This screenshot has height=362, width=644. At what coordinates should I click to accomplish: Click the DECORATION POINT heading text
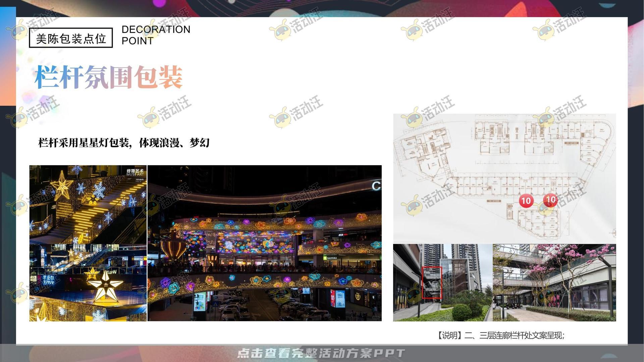pyautogui.click(x=156, y=35)
